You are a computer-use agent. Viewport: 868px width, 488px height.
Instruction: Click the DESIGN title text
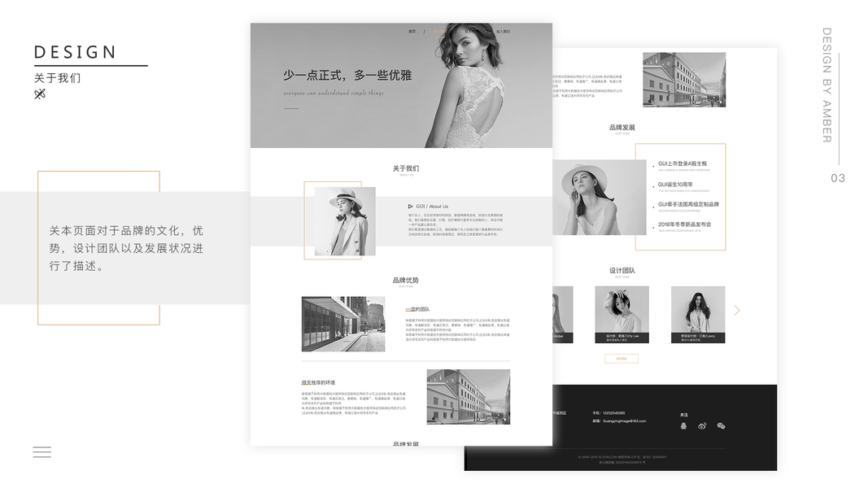75,52
